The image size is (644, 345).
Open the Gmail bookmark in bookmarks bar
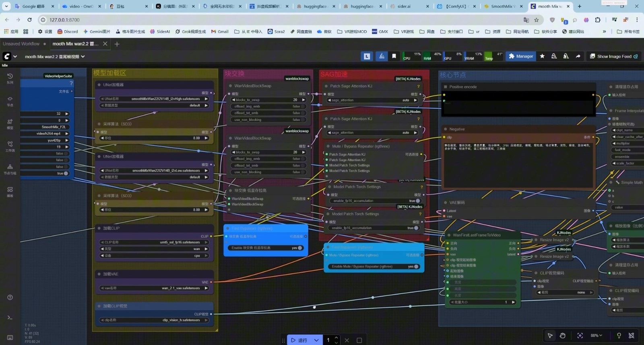[x=220, y=31]
